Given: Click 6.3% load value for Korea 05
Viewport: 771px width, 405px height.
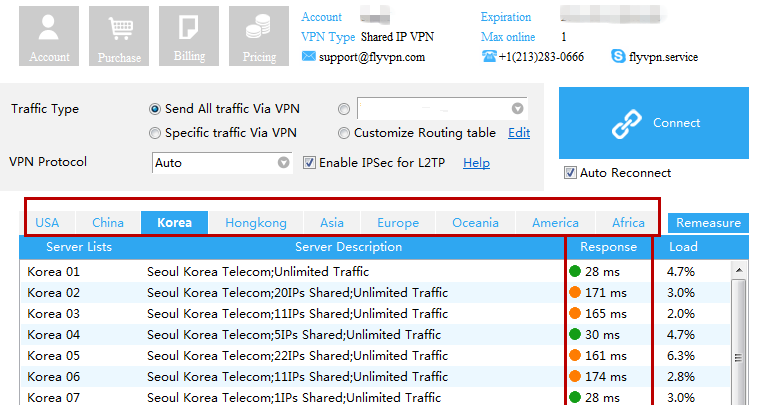Looking at the screenshot, I should pyautogui.click(x=681, y=356).
